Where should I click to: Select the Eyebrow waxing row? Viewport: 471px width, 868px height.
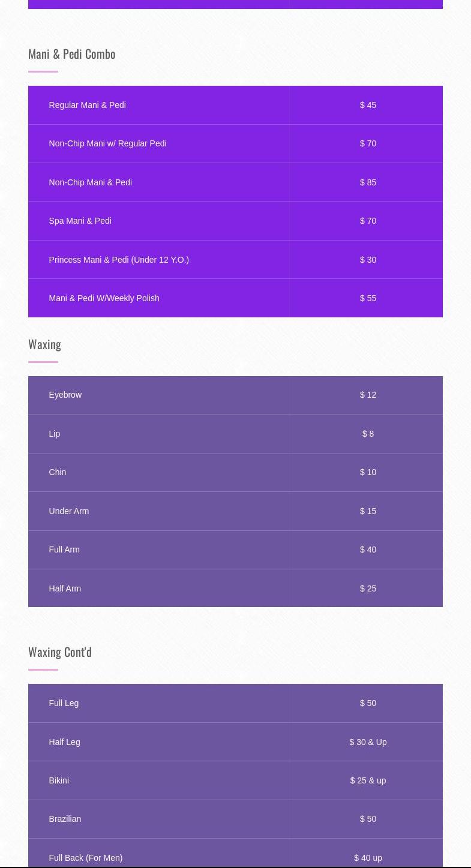[x=65, y=395]
